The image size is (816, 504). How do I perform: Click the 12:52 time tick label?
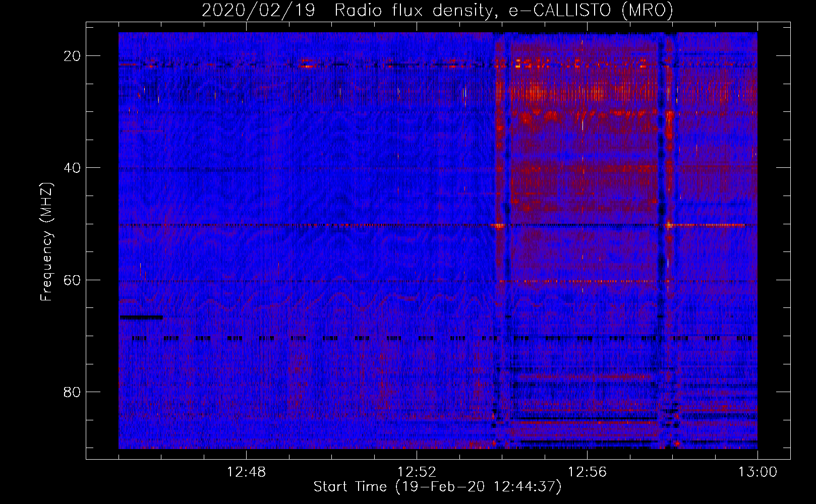(x=417, y=472)
